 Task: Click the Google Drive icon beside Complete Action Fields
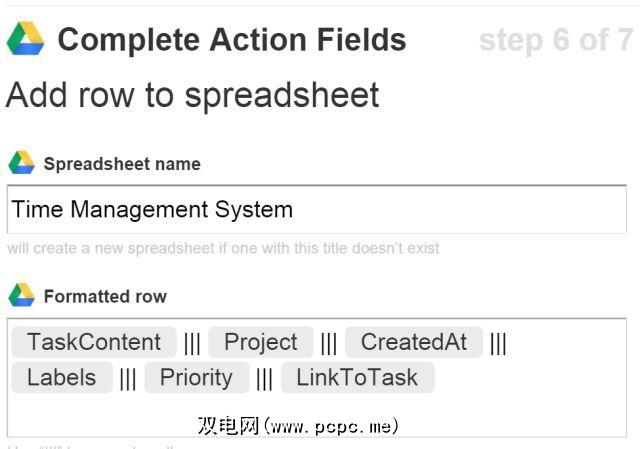[x=25, y=40]
